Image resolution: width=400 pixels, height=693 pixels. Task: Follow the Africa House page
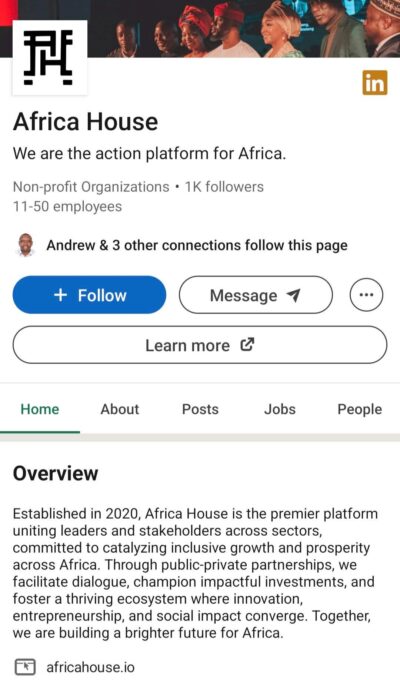pyautogui.click(x=89, y=295)
